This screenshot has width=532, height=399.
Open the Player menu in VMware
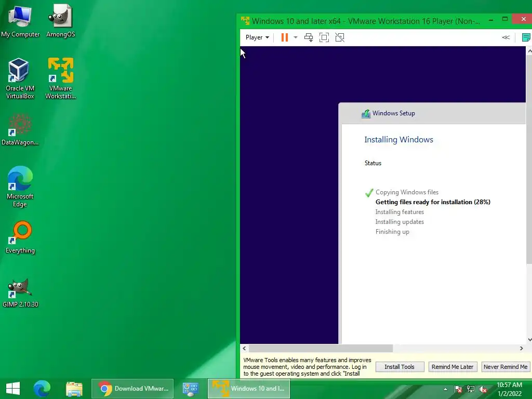pyautogui.click(x=257, y=37)
